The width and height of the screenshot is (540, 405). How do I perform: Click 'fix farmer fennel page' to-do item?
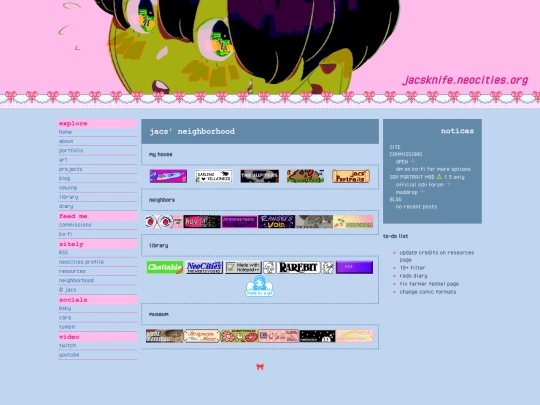(429, 284)
